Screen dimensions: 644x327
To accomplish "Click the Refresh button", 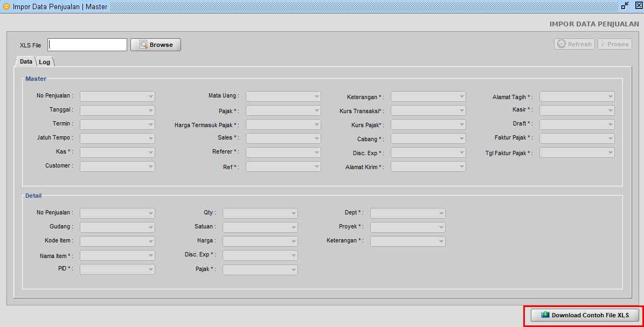I will tap(574, 44).
